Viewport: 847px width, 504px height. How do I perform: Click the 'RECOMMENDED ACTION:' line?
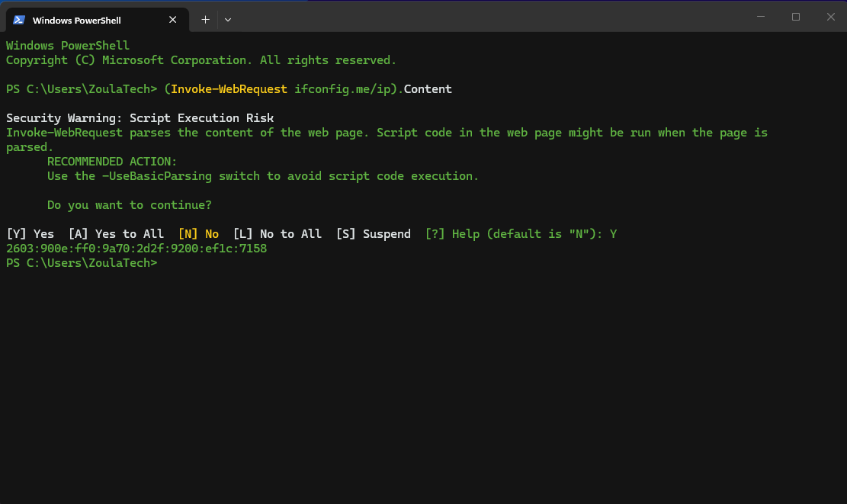(112, 162)
